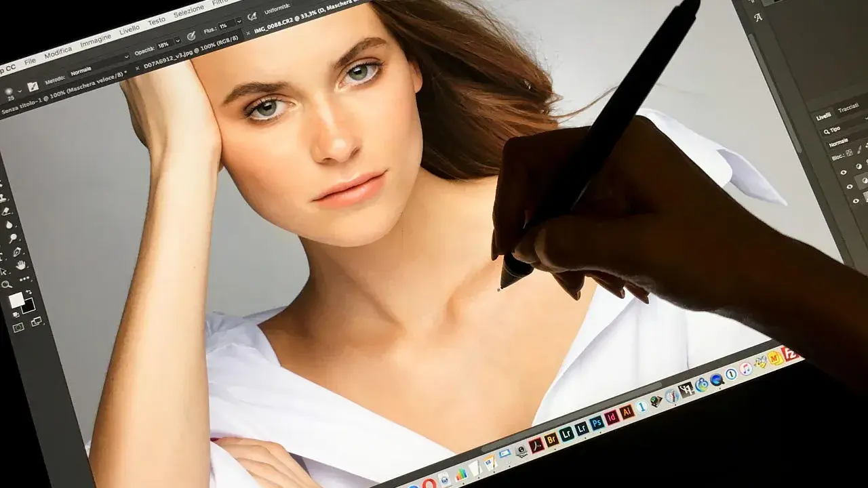The image size is (868, 488).
Task: Open the File menu
Action: tap(30, 62)
